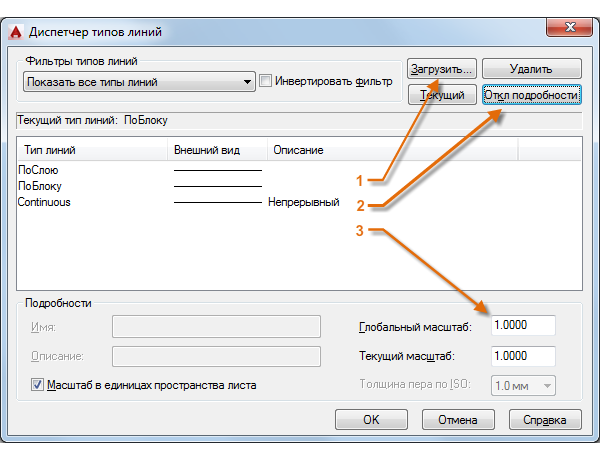Click the Внешний вид column header
Screen dimensions: 614x463
point(216,150)
